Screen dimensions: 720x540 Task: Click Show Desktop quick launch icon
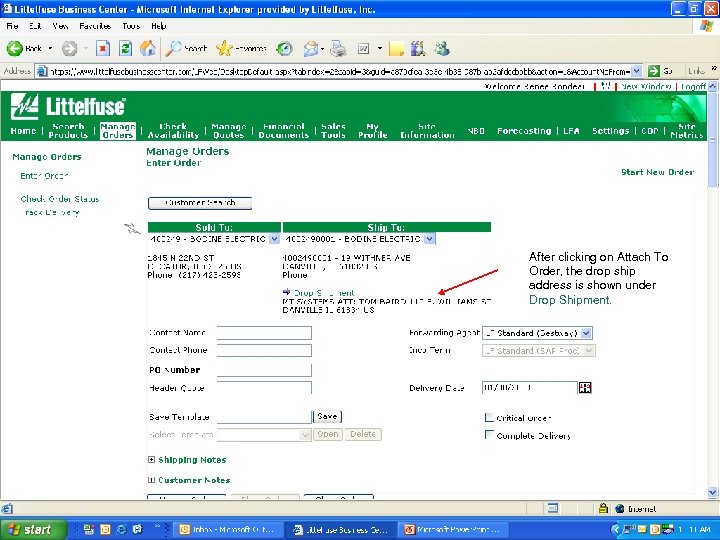point(137,529)
